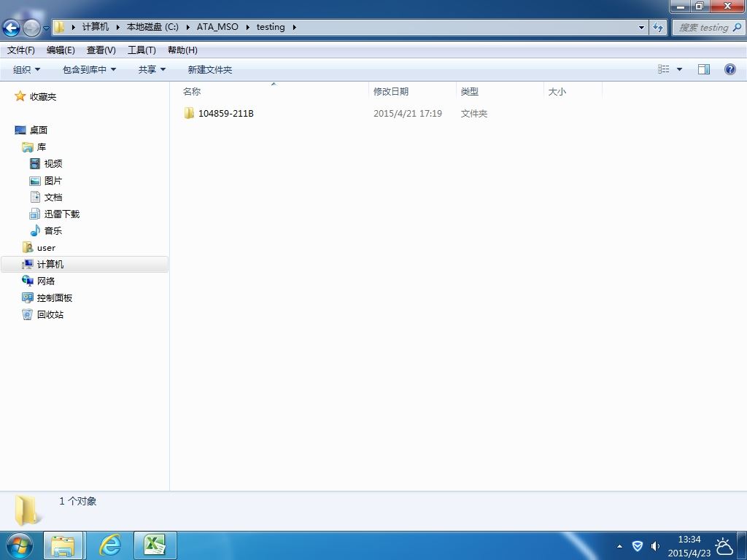Image resolution: width=747 pixels, height=560 pixels.
Task: Click 新建文件夹 button
Action: coord(209,69)
